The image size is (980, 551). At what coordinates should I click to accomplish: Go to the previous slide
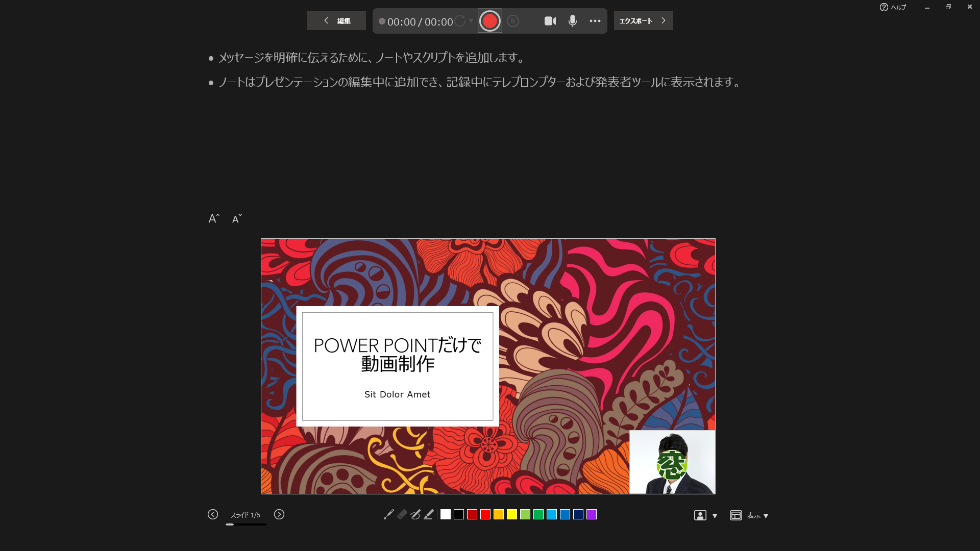click(x=213, y=514)
